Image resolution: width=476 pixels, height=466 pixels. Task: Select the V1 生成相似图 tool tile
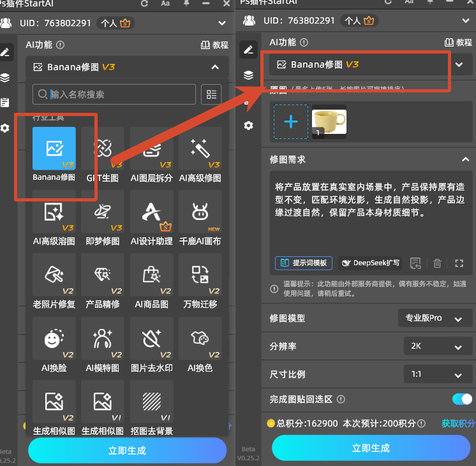tap(103, 402)
